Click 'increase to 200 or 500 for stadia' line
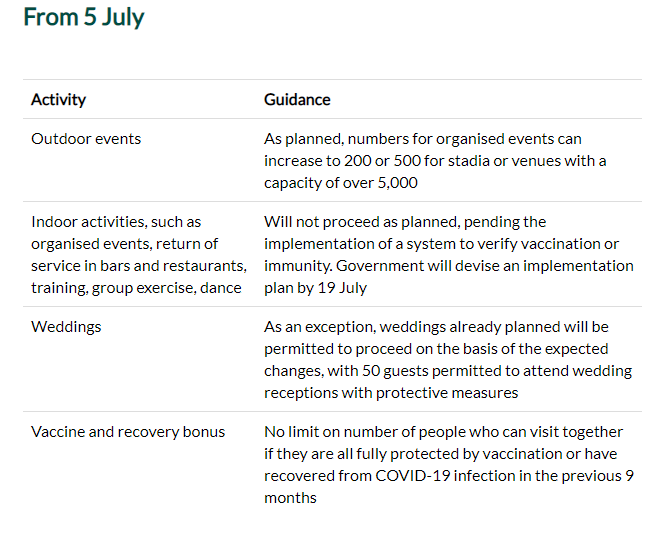This screenshot has height=541, width=663. click(435, 161)
